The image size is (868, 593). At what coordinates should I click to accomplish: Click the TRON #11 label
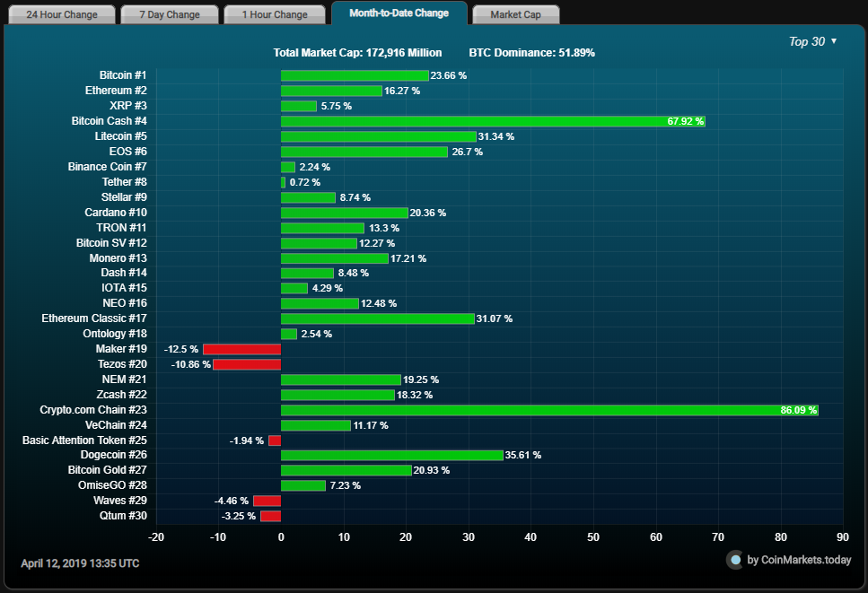(121, 227)
